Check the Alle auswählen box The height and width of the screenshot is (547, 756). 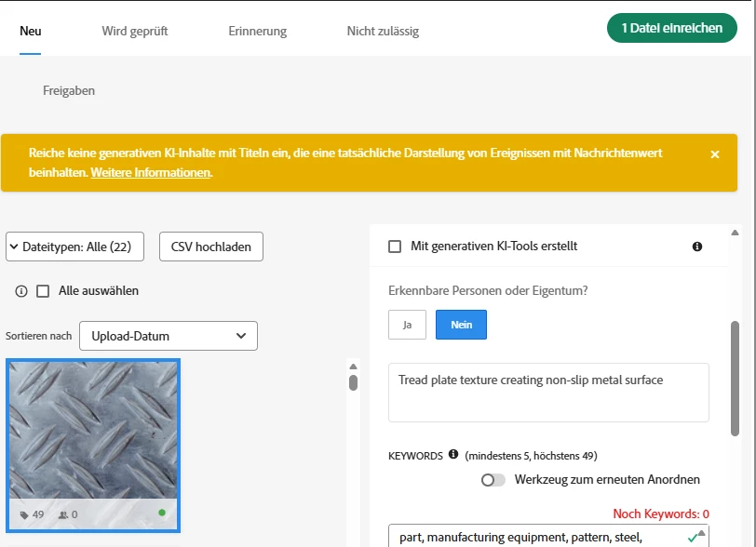pyautogui.click(x=43, y=291)
